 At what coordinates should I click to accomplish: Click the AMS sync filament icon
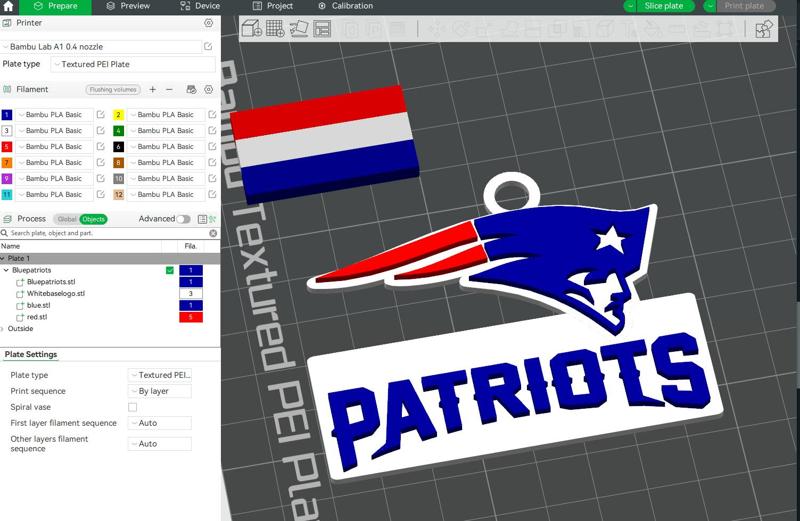point(191,89)
